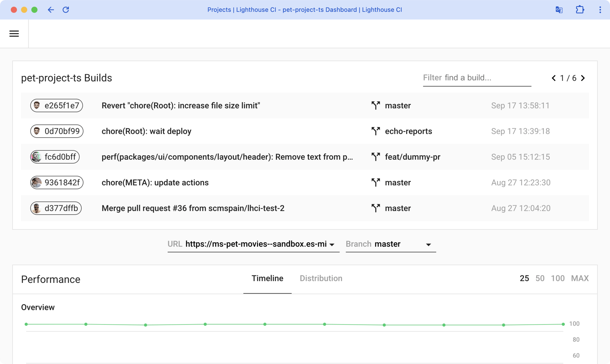Viewport: 610px width, 364px height.
Task: Click branch icon beside echo-reports
Action: [x=375, y=131]
